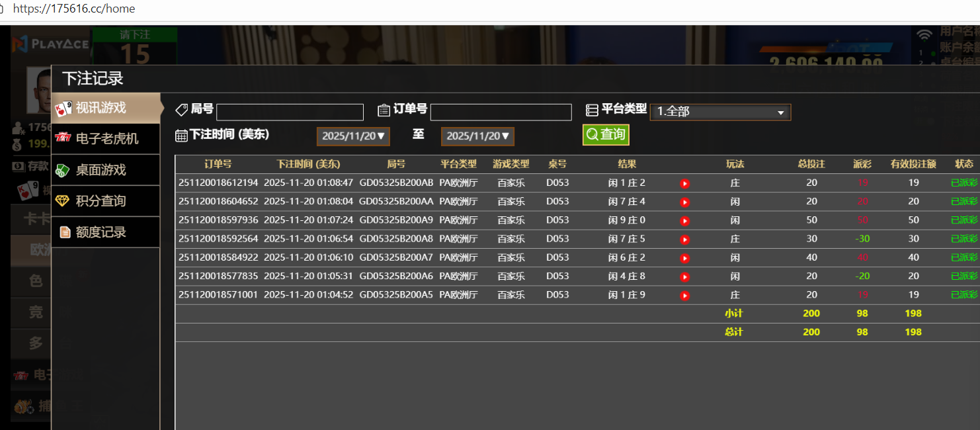Play the replay for round GD05325B200AA
This screenshot has height=430, width=980.
coord(685,202)
